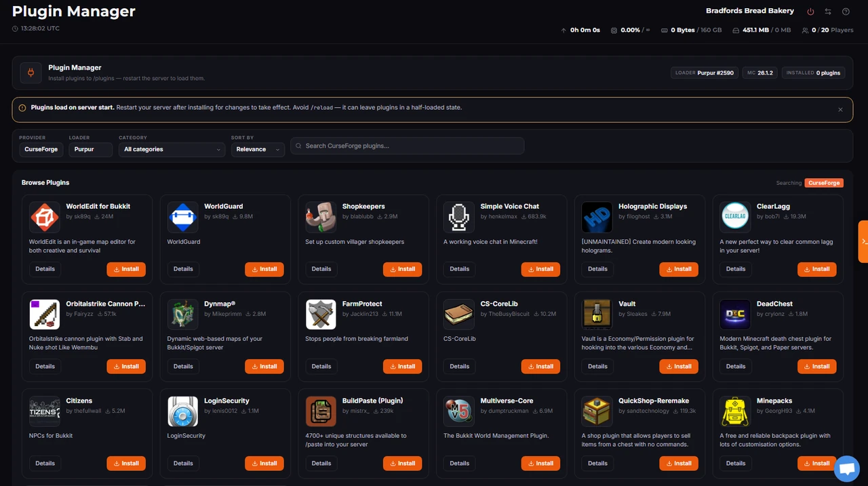View Details for DeadChest
The width and height of the screenshot is (868, 486).
click(x=736, y=366)
